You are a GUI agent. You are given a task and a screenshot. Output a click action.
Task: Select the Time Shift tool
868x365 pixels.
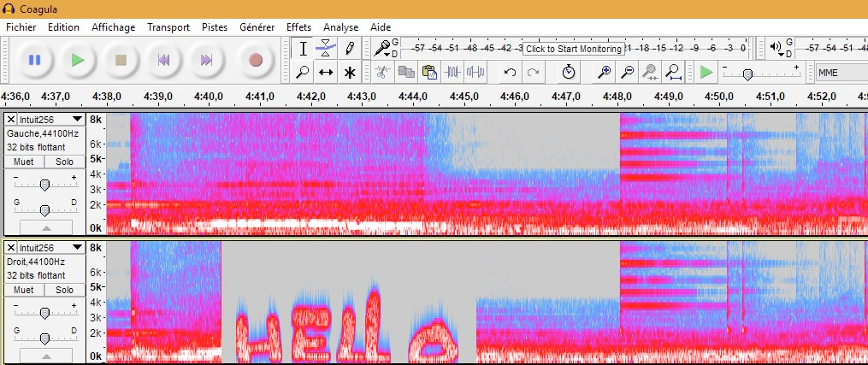tap(326, 72)
